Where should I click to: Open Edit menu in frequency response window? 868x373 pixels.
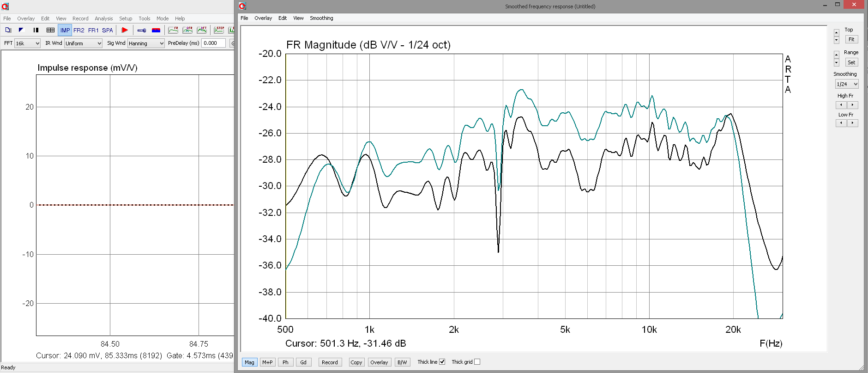point(283,18)
